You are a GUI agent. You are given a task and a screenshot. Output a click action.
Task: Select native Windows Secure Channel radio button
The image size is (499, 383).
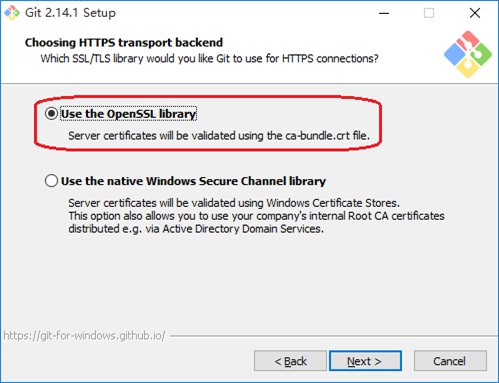pyautogui.click(x=51, y=181)
